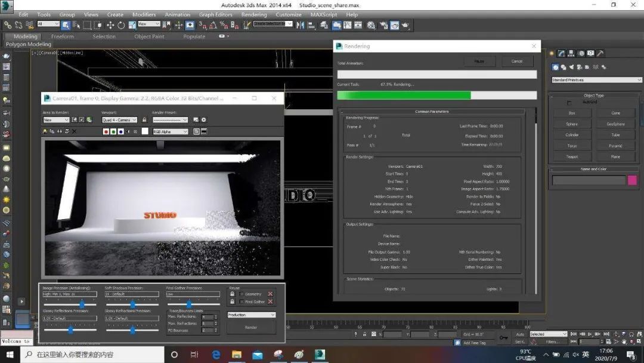This screenshot has height=363, width=644.
Task: Open the reference coordinate View dropdown
Action: tap(148, 24)
